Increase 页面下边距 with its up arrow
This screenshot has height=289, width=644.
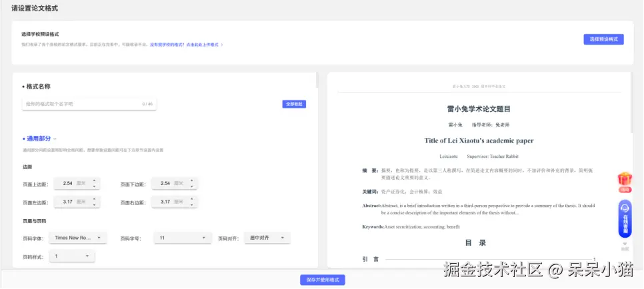[191, 180]
